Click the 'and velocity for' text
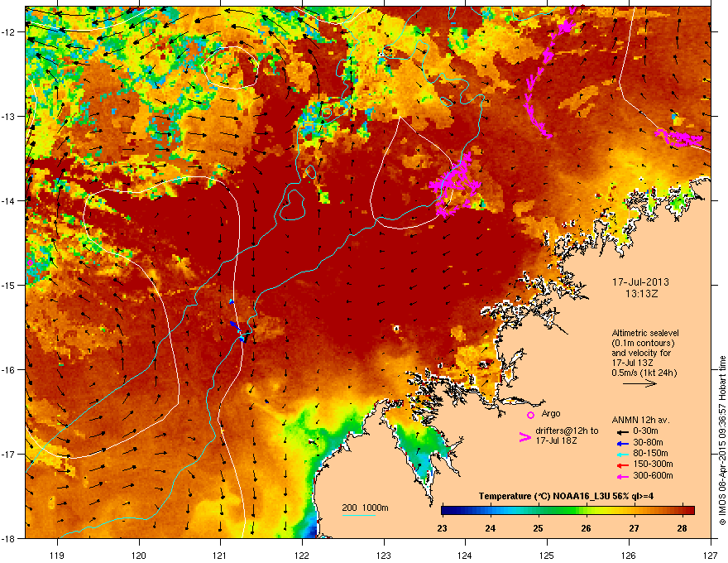 (641, 353)
